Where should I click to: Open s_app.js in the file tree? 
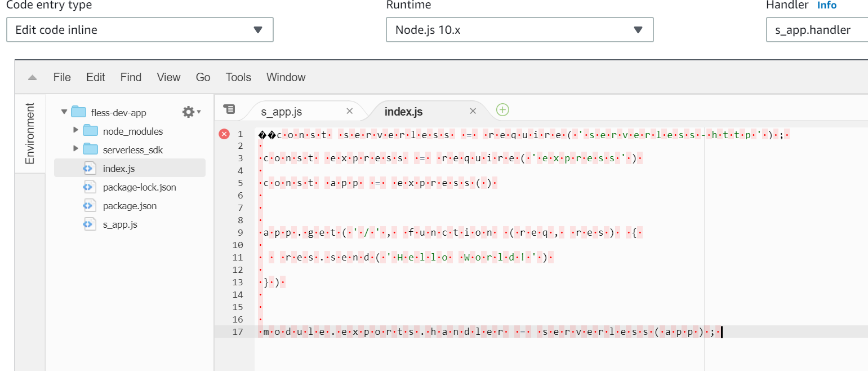pos(120,224)
